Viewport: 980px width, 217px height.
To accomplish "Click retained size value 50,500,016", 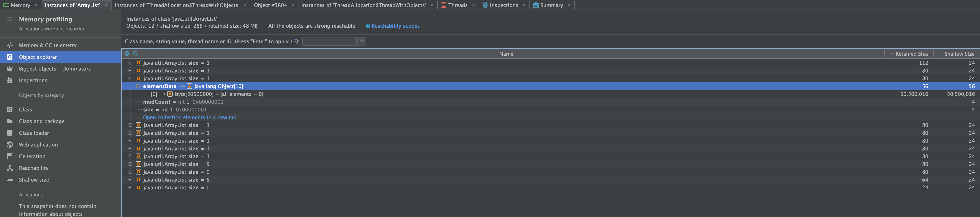I will click(914, 94).
